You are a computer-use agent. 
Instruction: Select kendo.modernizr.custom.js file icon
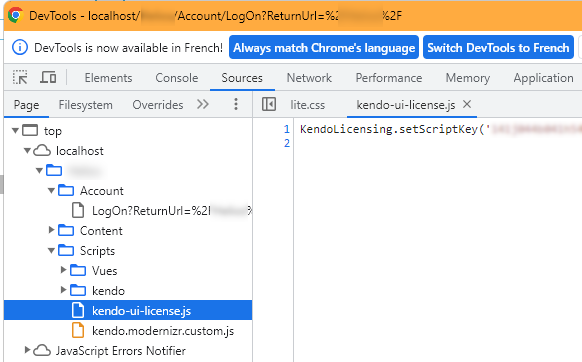[78, 330]
